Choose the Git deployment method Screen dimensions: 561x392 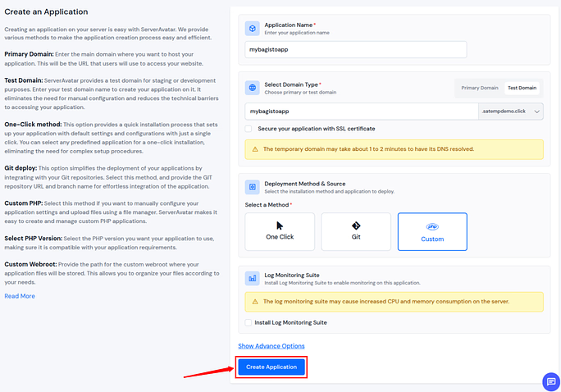[x=356, y=232]
